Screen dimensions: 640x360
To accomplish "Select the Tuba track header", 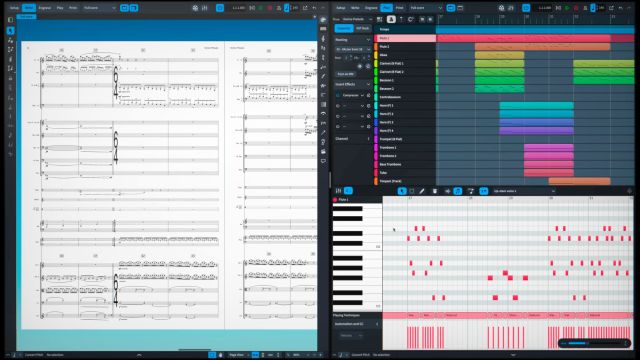I will 407,173.
